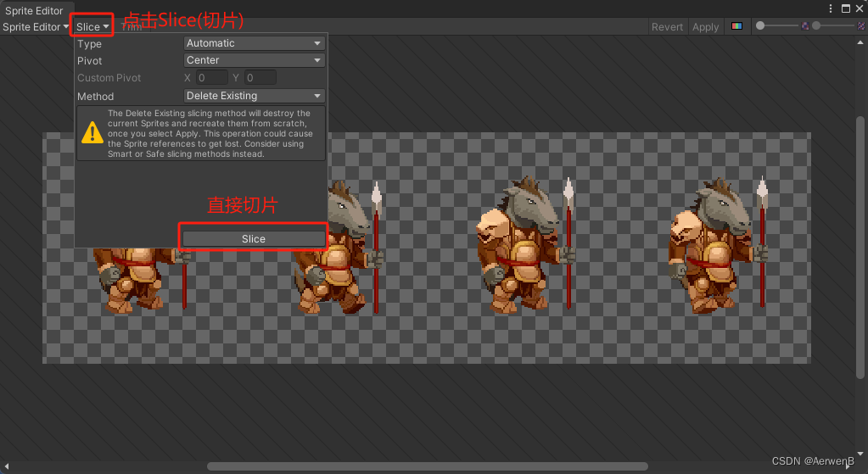Screen dimensions: 868x474
Task: Click the vertical scrollbar thumb
Action: (x=860, y=248)
